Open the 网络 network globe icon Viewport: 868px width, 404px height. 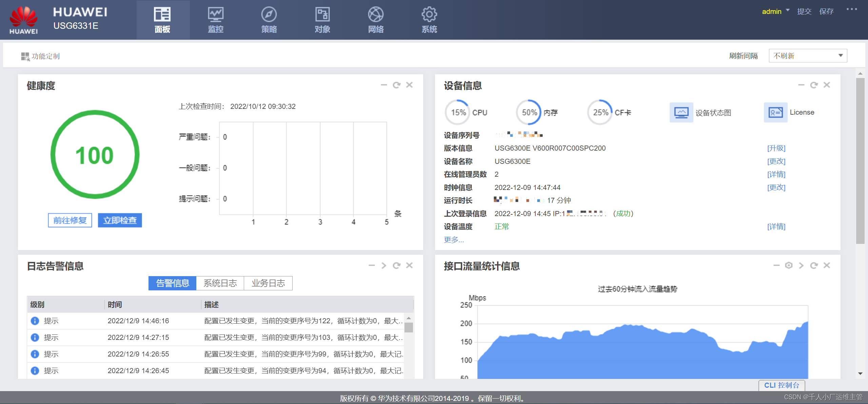(376, 15)
